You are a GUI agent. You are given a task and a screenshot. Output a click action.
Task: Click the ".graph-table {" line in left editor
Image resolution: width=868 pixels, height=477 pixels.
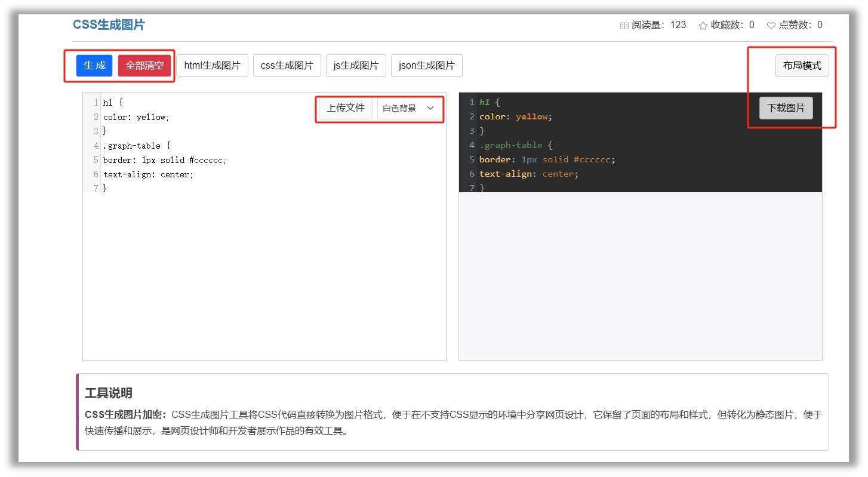(137, 146)
